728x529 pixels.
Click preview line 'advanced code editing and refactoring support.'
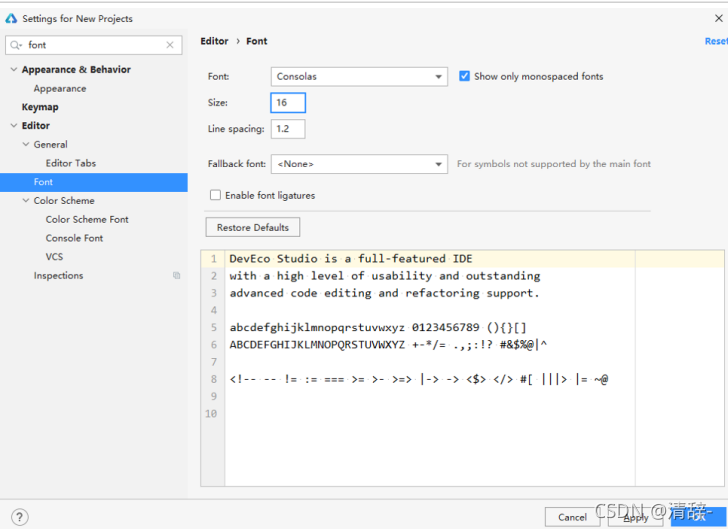tap(384, 293)
